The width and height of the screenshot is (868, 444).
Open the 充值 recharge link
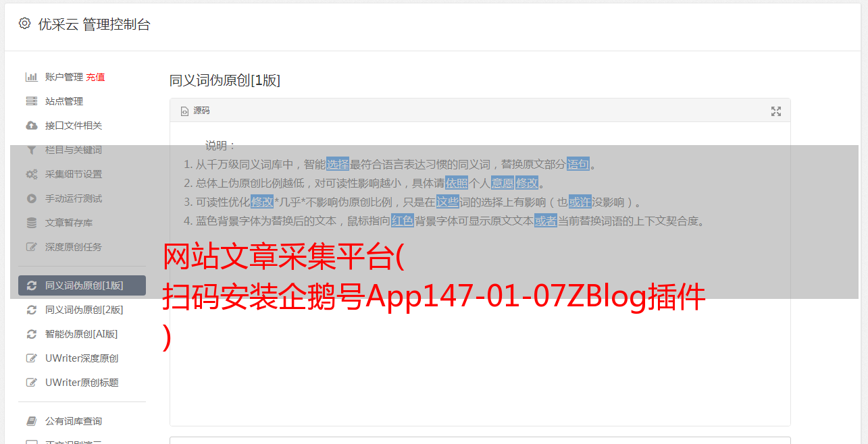[x=95, y=77]
